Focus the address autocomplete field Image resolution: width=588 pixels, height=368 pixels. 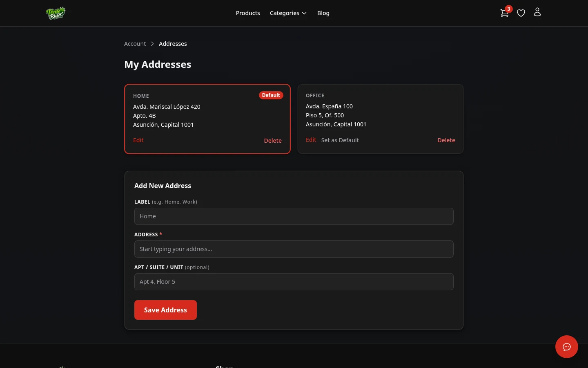coord(294,249)
